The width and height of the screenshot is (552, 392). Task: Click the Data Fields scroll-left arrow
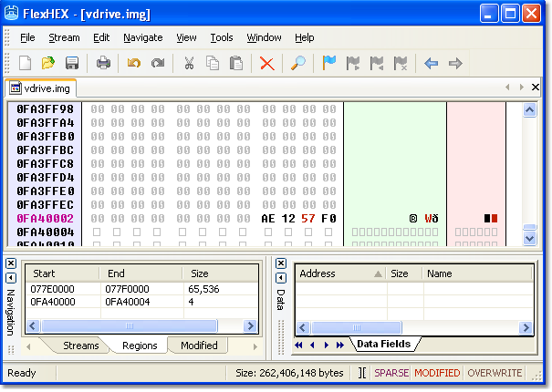point(303,328)
